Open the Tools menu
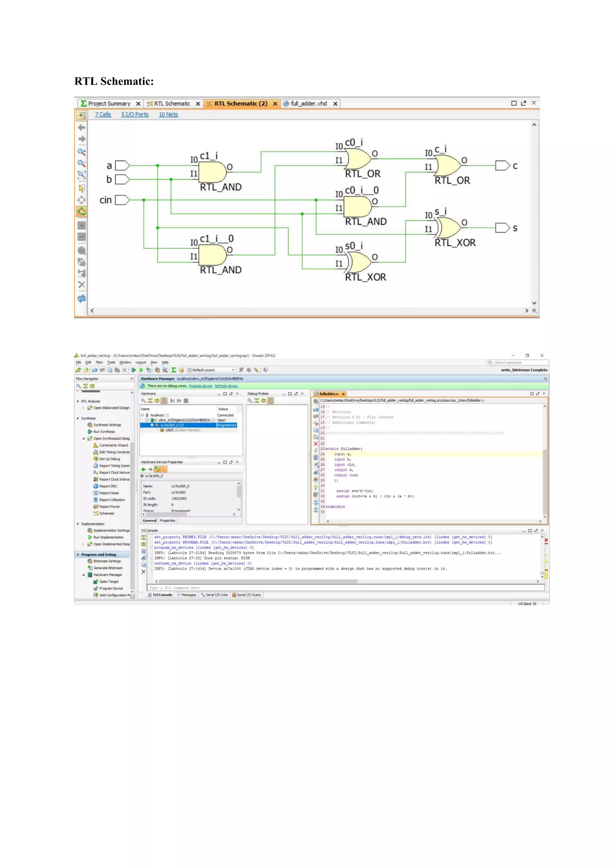Screen dimensions: 614x868 [111, 362]
